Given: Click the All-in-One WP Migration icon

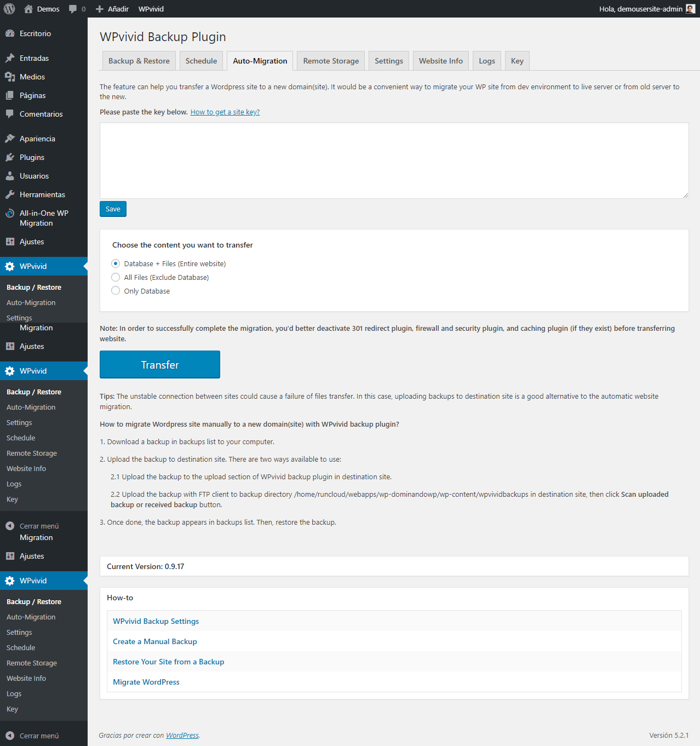Looking at the screenshot, I should coord(10,213).
